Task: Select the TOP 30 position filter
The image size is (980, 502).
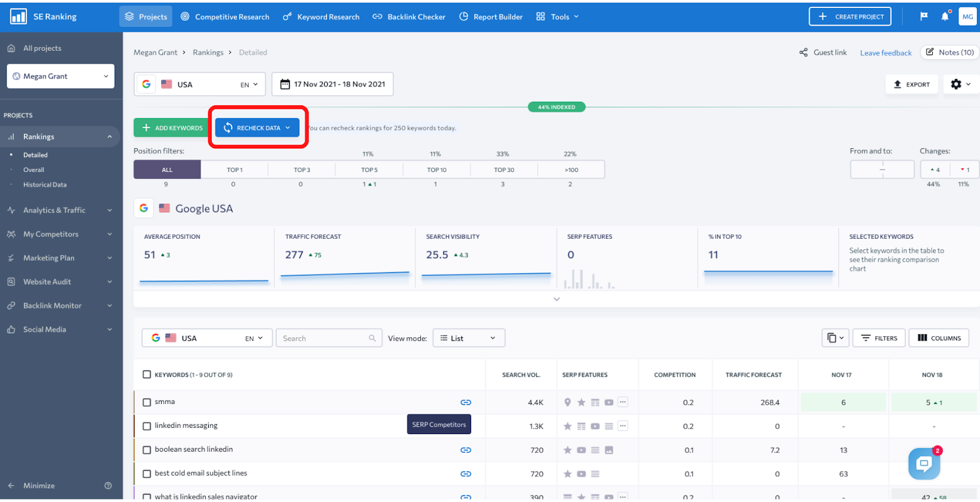Action: 504,170
